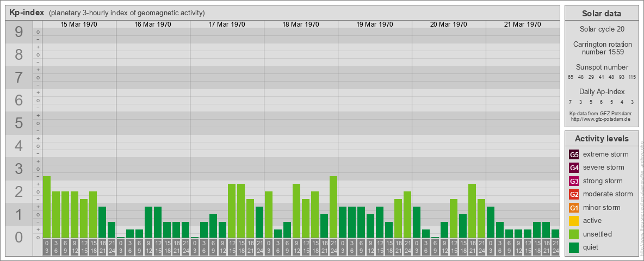Click the 21-24 time label under 21 Mar
This screenshot has width=644, height=261.
[555, 247]
